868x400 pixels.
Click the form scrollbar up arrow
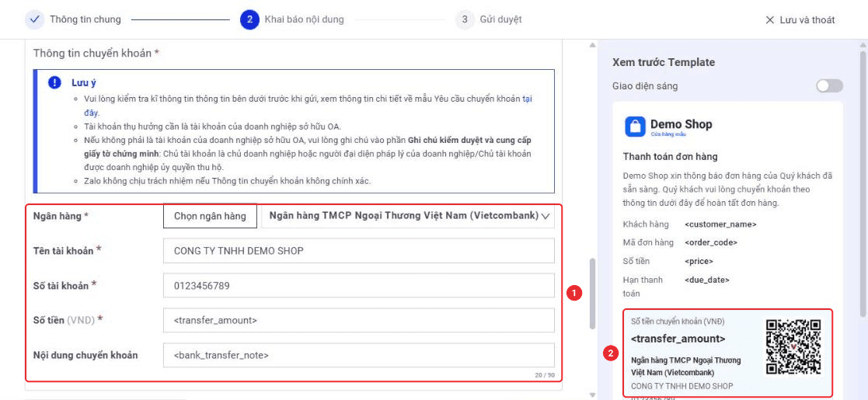(592, 45)
